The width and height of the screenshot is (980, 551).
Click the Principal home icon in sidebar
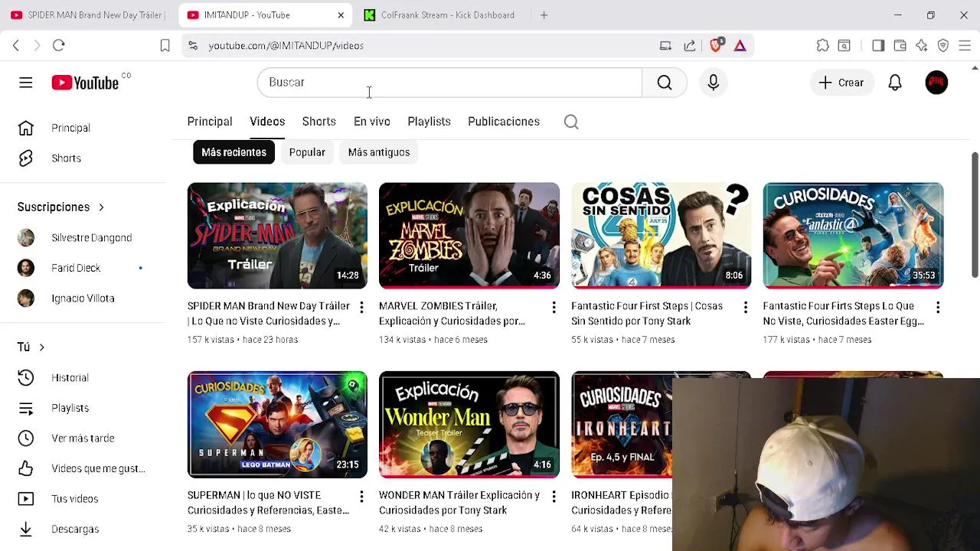click(x=26, y=128)
